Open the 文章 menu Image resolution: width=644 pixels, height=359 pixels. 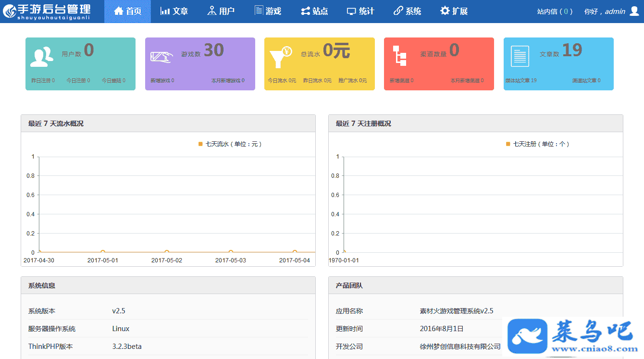(x=174, y=11)
